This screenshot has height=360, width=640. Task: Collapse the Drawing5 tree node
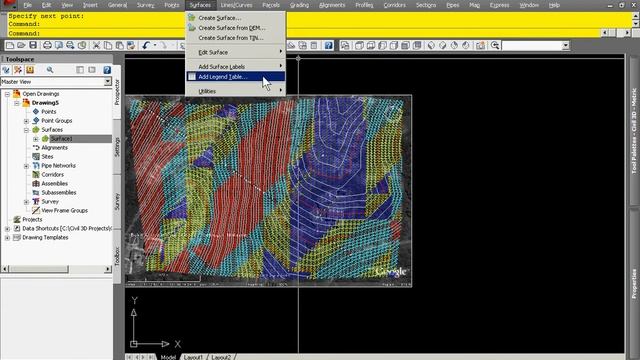pos(17,103)
